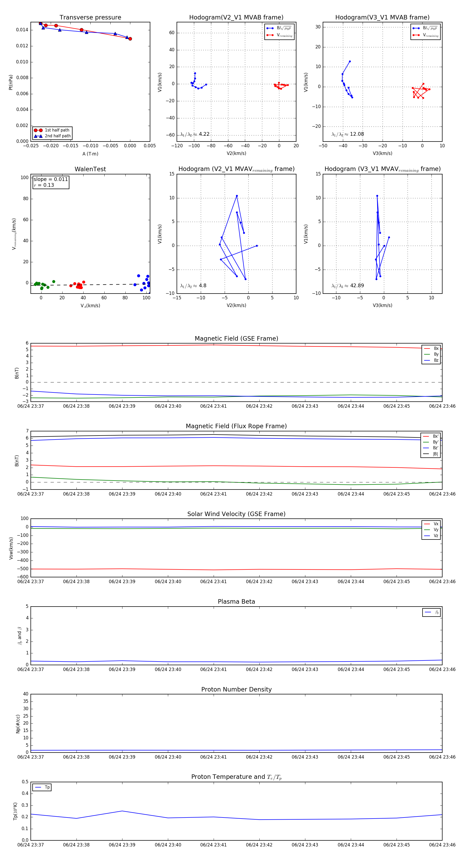Click the "Proton Number Density" title
The width and height of the screenshot is (473, 868).
[236, 689]
